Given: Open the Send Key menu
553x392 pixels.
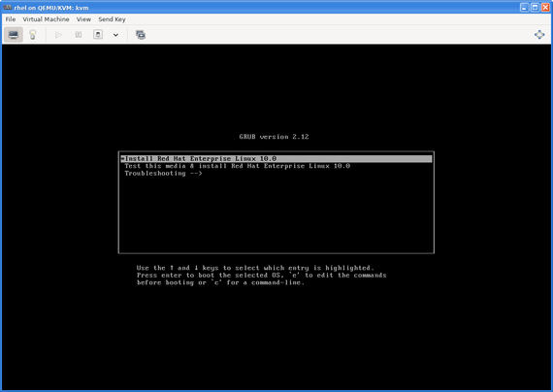Looking at the screenshot, I should 112,19.
